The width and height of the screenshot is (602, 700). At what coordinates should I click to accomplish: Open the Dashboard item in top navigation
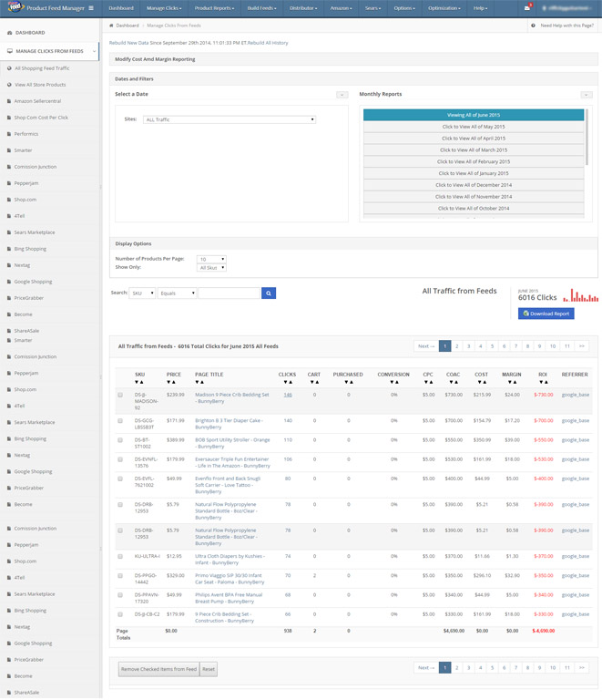[x=121, y=8]
